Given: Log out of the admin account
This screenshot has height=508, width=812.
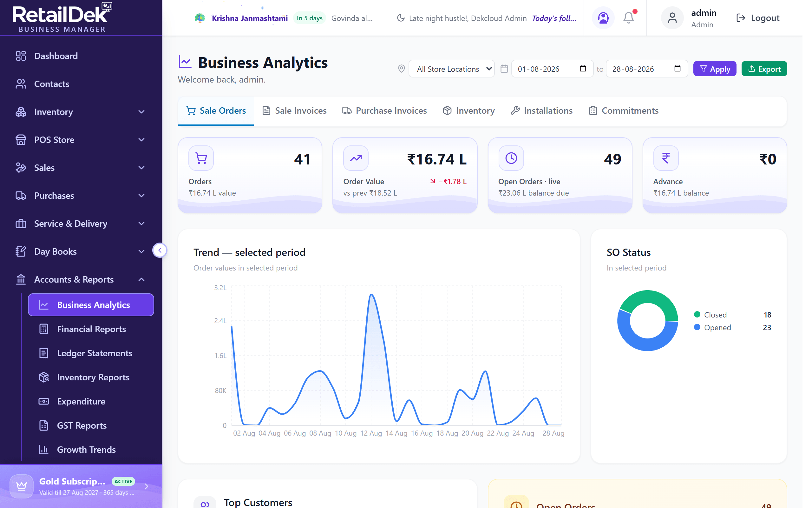Looking at the screenshot, I should click(757, 18).
